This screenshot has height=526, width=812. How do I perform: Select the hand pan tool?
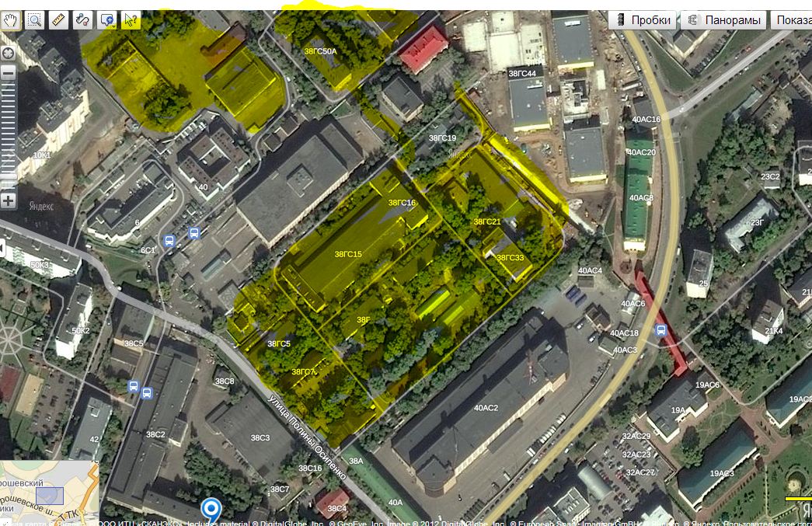click(x=11, y=20)
